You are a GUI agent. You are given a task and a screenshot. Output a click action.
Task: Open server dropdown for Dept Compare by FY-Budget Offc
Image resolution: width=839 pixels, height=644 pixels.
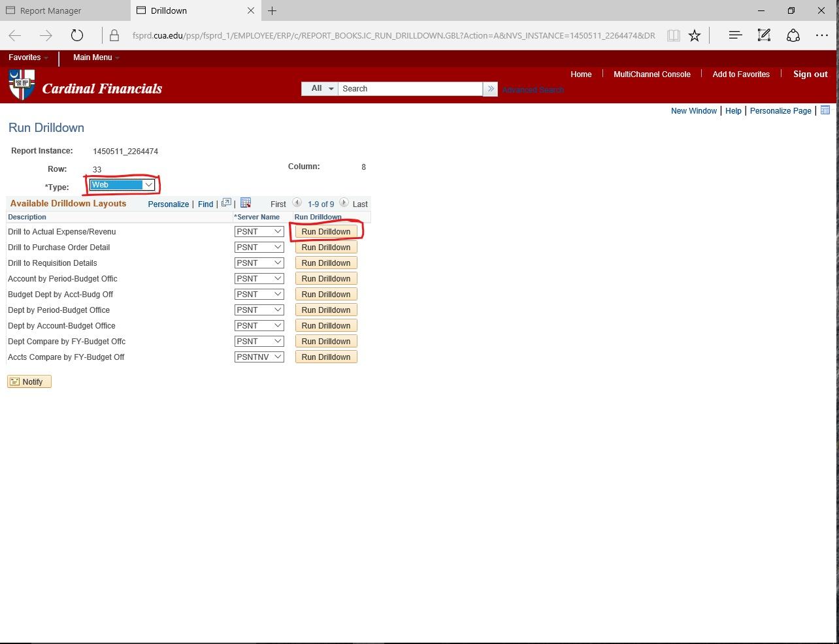(259, 342)
